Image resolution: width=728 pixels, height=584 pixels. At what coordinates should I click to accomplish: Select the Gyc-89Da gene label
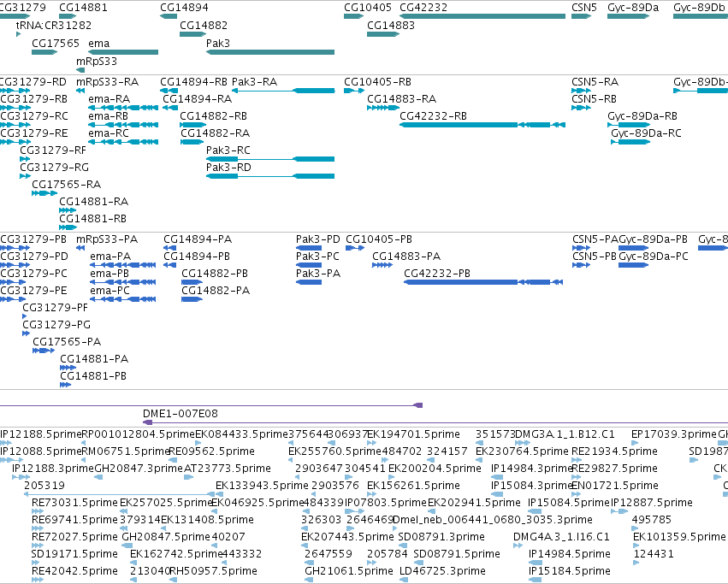pyautogui.click(x=633, y=8)
